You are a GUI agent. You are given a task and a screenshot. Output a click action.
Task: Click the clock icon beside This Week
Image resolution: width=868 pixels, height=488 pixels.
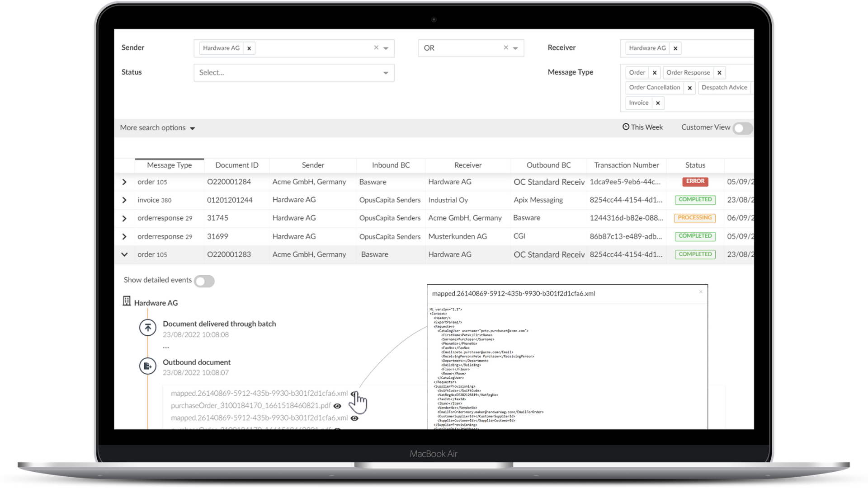tap(625, 127)
